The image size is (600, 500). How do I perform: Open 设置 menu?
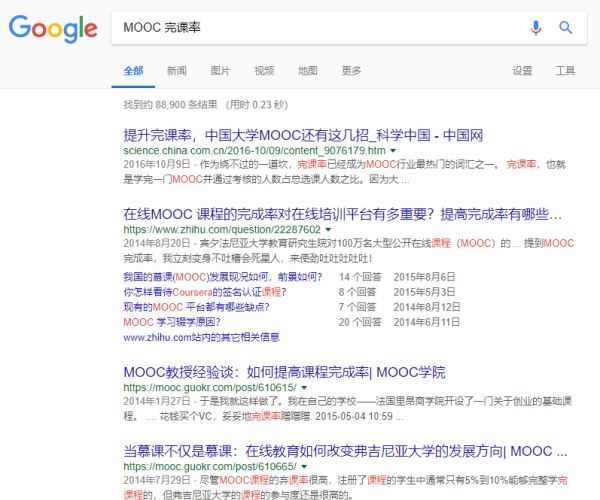(523, 71)
